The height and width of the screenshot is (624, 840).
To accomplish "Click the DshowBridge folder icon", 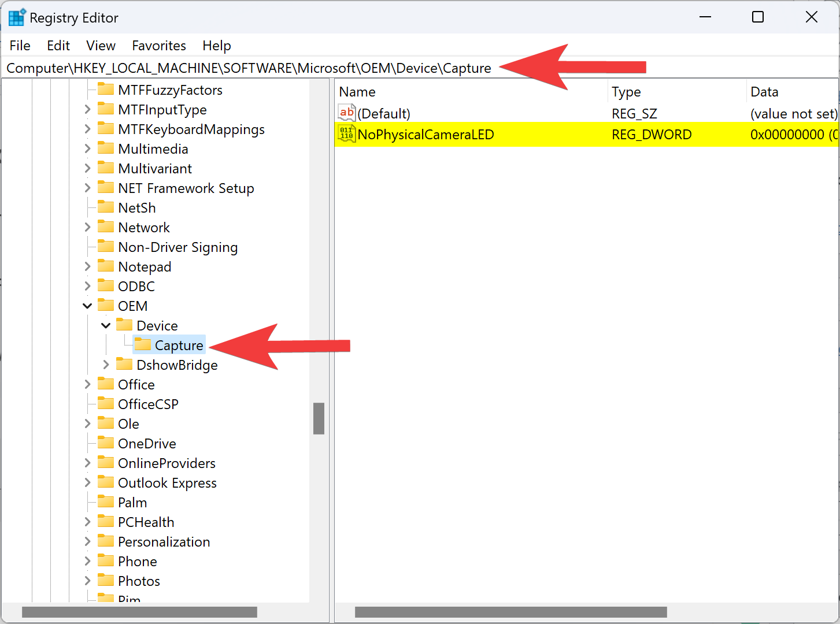I will (124, 364).
